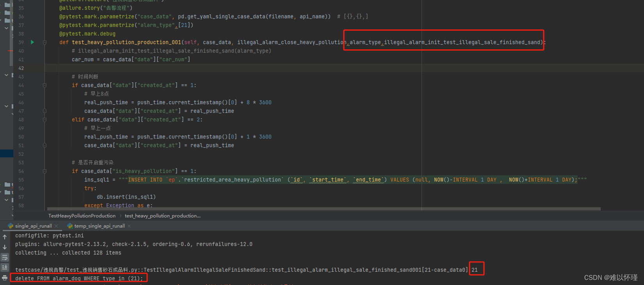Click the editor horizontal scrollbar
644x285 pixels.
(x=324, y=209)
